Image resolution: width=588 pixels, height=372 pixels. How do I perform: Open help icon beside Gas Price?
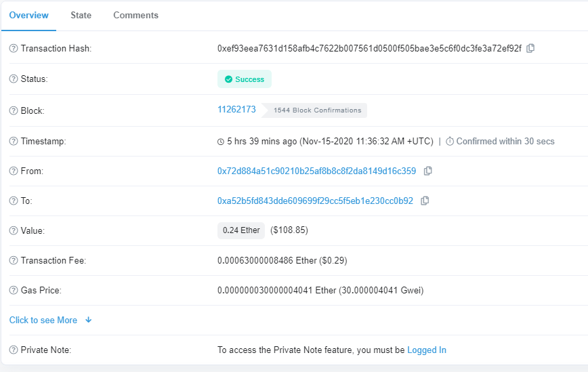[x=14, y=290]
